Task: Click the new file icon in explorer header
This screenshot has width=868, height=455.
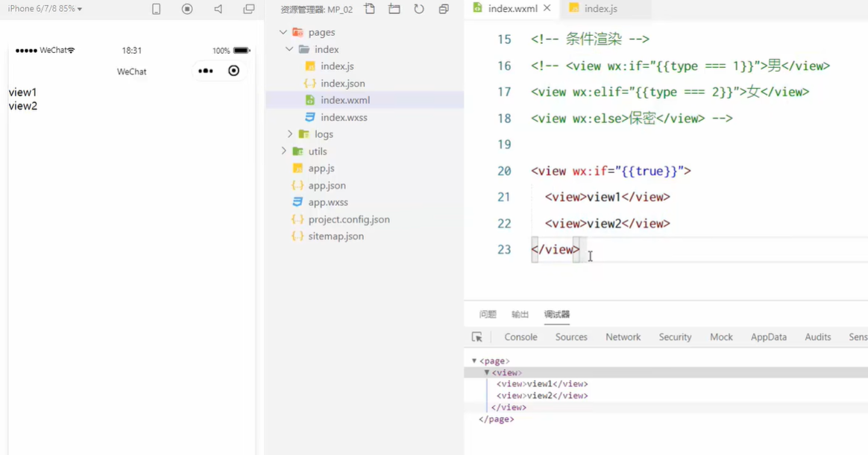Action: [x=370, y=9]
